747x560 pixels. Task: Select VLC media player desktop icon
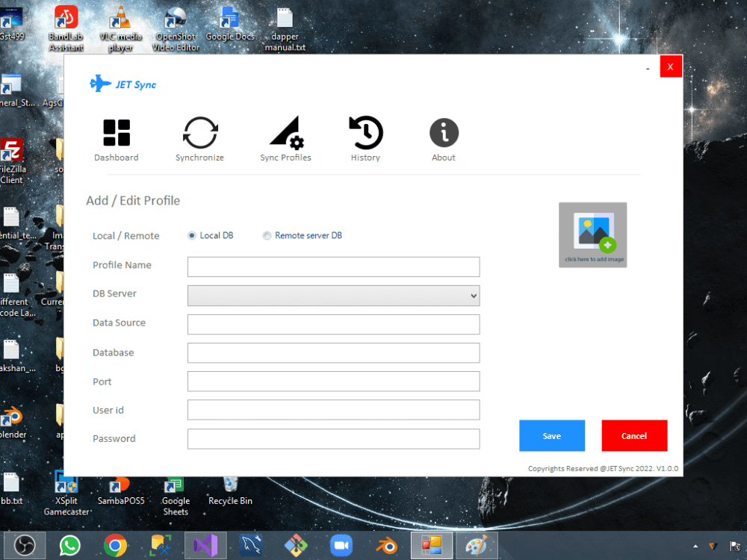120,28
